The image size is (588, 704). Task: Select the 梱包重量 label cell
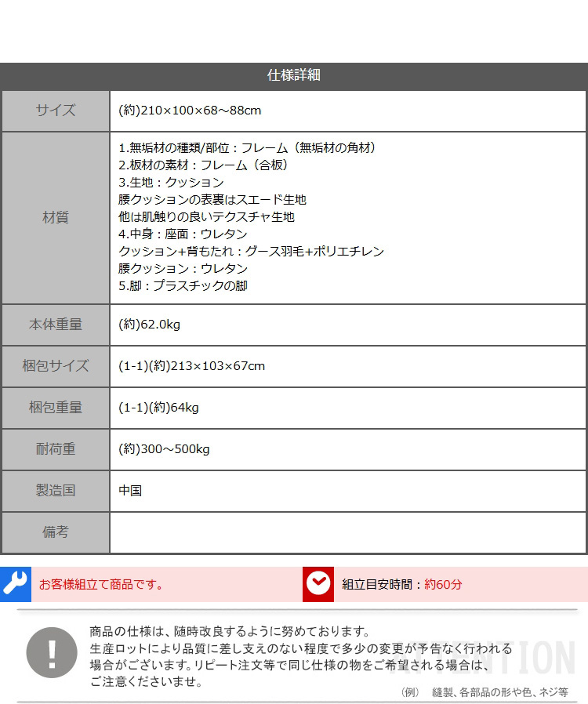56,408
